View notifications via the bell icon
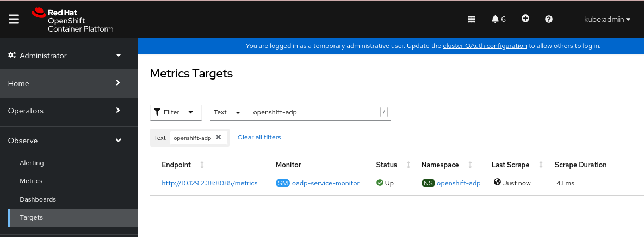 tap(498, 19)
